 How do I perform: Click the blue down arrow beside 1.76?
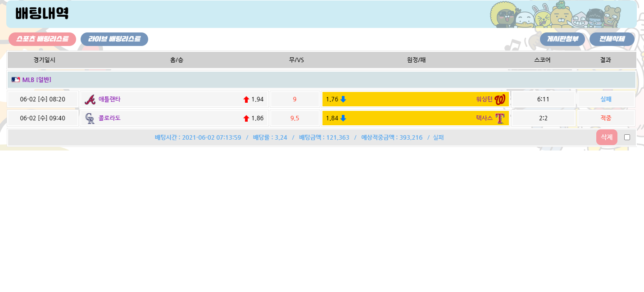click(343, 99)
